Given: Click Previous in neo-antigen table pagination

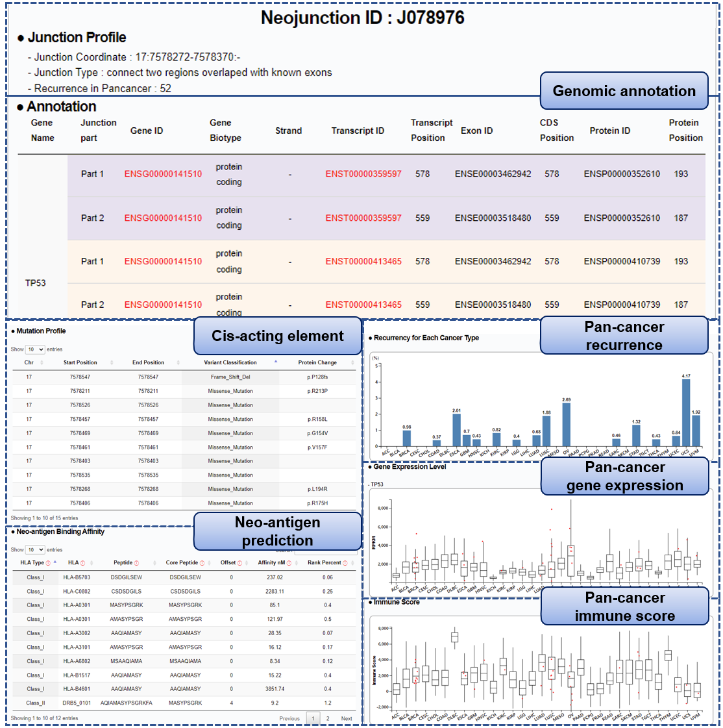Looking at the screenshot, I should point(289,718).
